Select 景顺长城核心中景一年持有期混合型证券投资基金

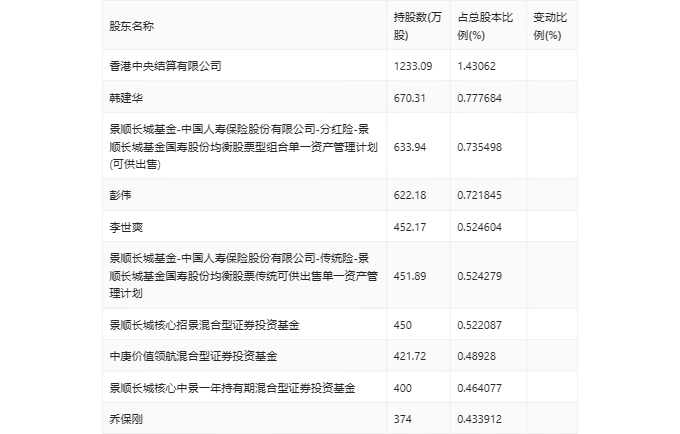click(232, 388)
